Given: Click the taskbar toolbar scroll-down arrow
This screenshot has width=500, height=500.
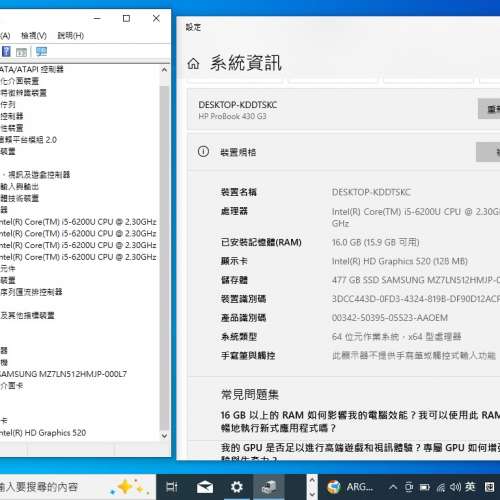Looking at the screenshot, I should click(x=312, y=494).
